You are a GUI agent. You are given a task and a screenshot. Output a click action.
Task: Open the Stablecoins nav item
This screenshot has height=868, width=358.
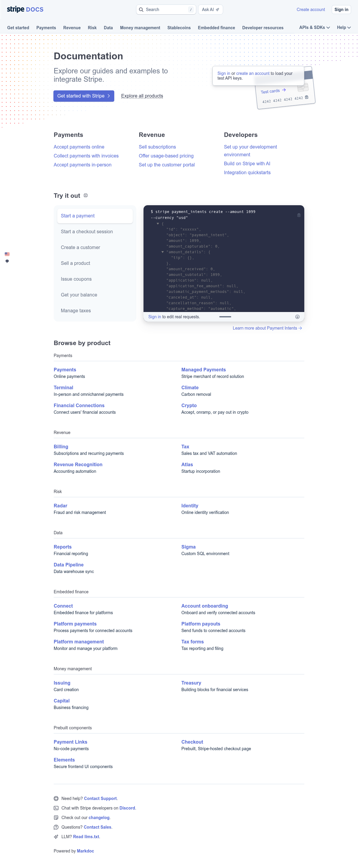pos(179,28)
